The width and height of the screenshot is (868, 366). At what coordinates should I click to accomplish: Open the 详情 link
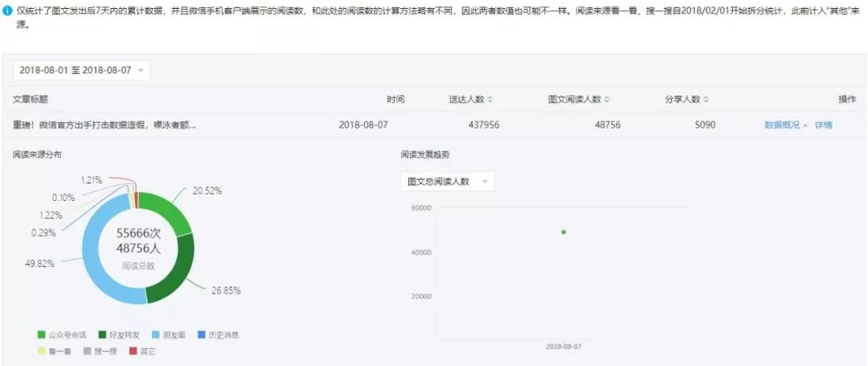coord(823,125)
